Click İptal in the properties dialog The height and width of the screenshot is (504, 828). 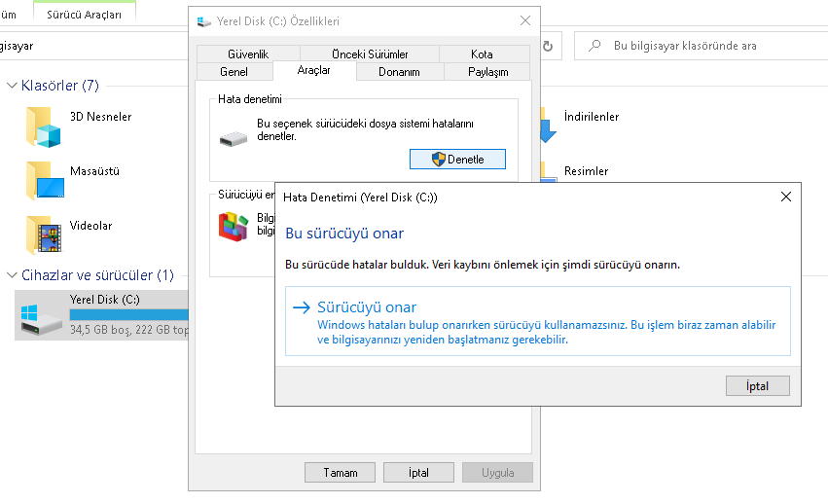coord(418,472)
